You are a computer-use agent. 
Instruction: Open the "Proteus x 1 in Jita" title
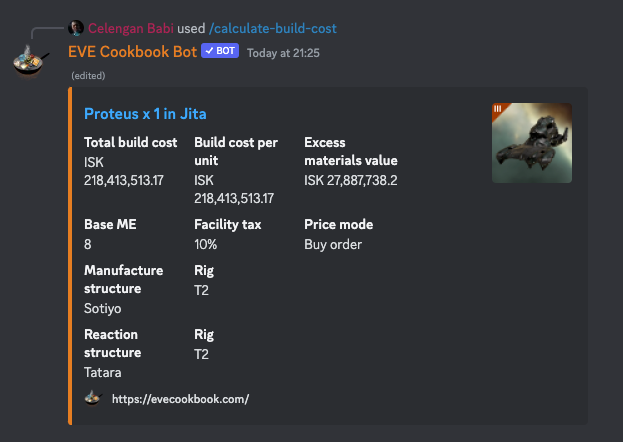[145, 114]
